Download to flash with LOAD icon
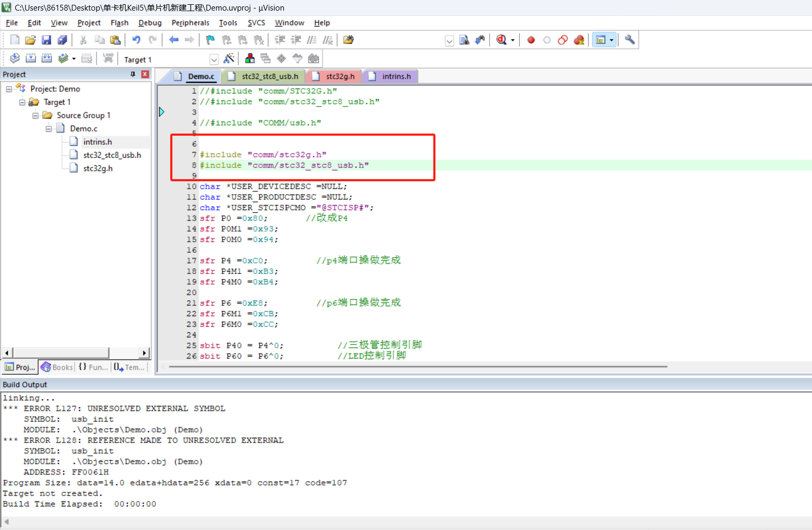 click(108, 58)
